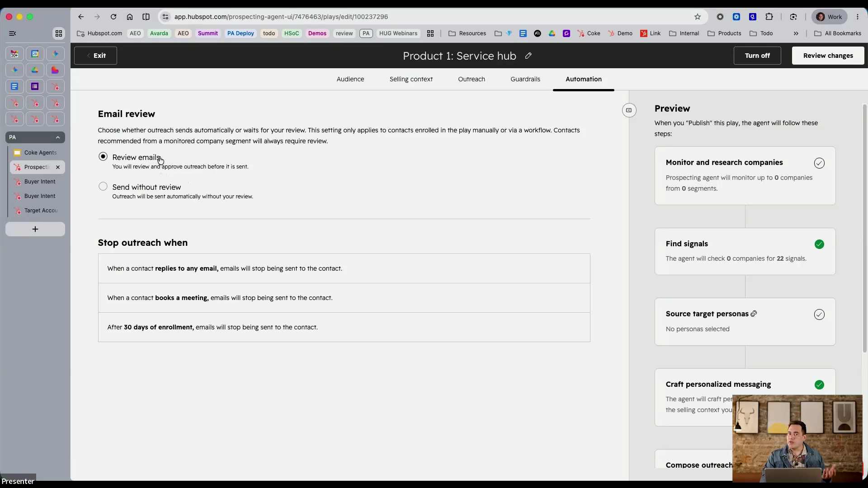Go back with the browser back arrow
Screen dimensions: 868x488
[x=81, y=17]
